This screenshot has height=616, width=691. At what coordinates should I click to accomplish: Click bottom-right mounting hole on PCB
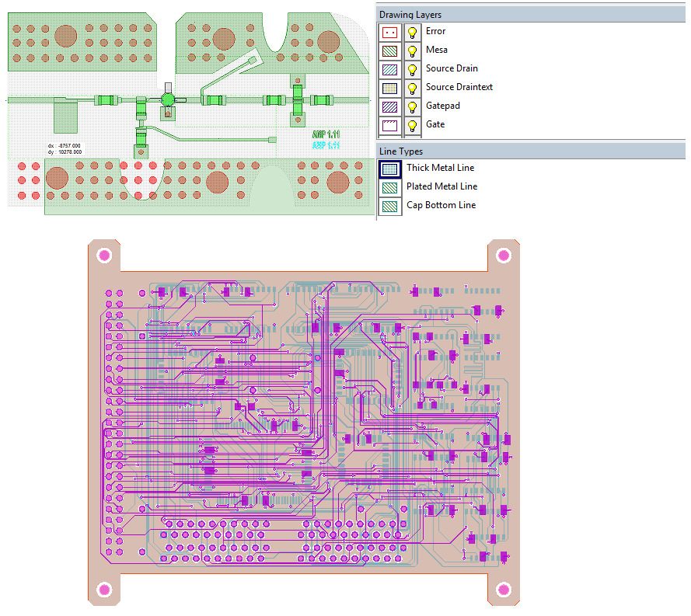tap(504, 589)
